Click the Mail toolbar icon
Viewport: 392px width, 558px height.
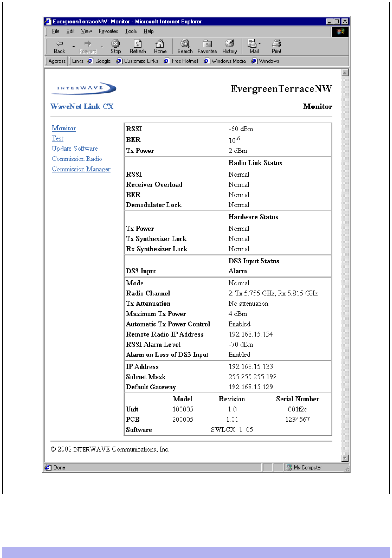(x=254, y=47)
